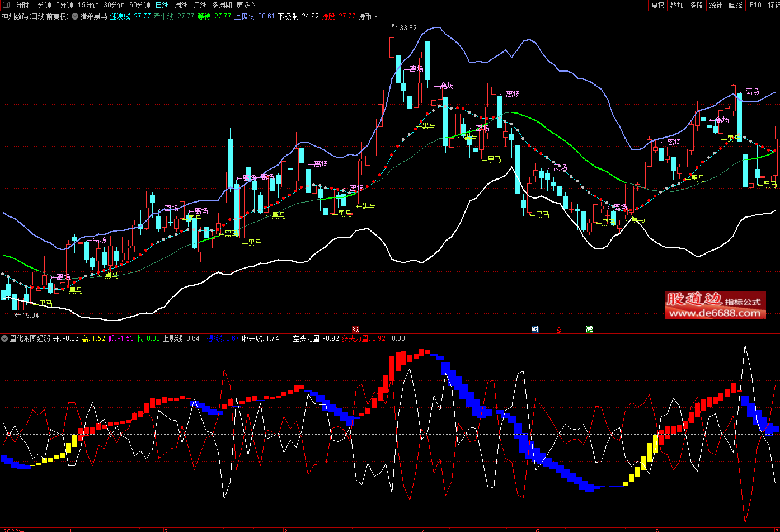Click the 猎杀黑马 indicator name

pos(93,16)
